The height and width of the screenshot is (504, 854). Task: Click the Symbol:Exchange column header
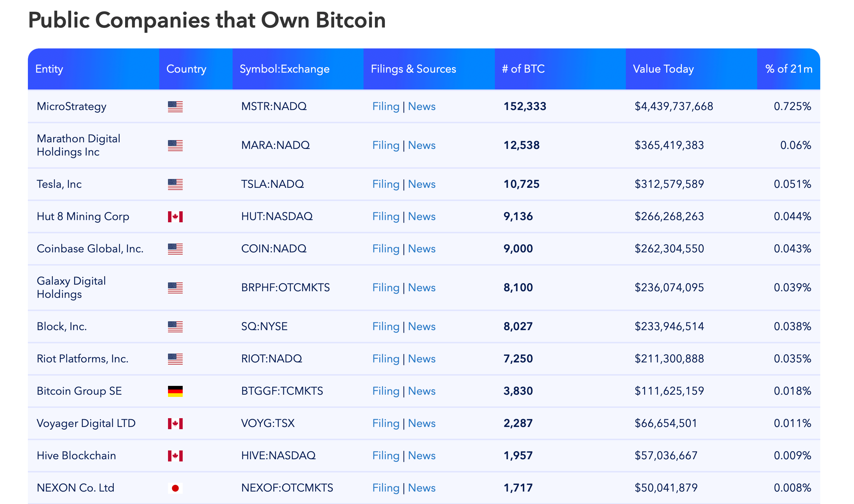tap(284, 69)
